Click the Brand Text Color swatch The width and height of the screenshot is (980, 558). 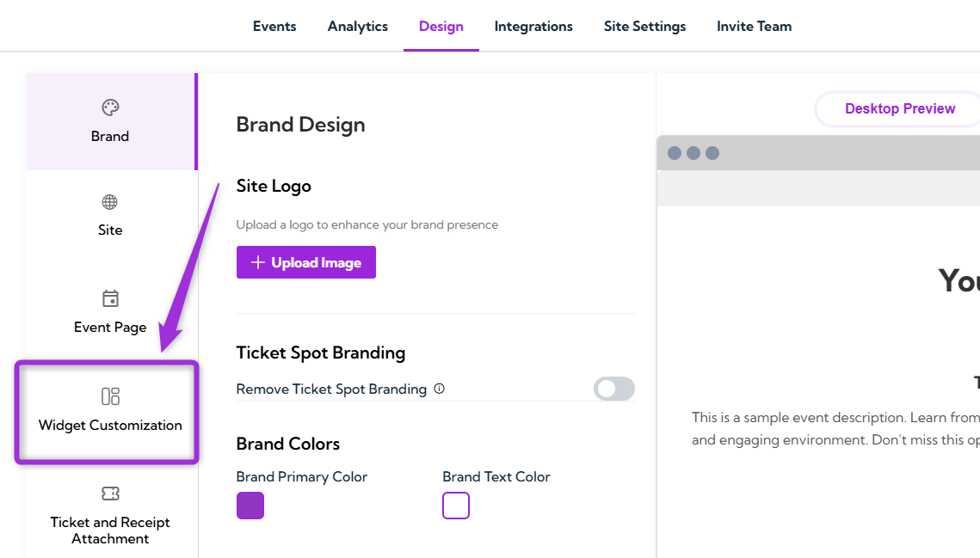(x=455, y=506)
